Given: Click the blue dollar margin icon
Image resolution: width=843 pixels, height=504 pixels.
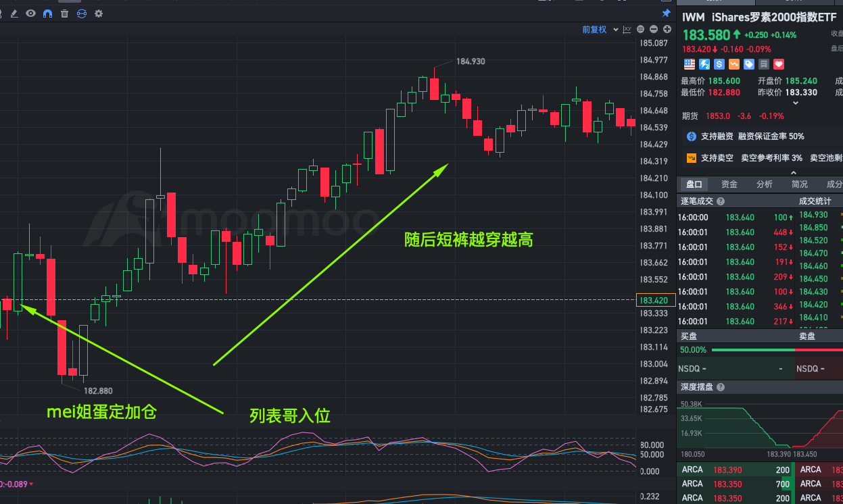Looking at the screenshot, I should pos(719,64).
